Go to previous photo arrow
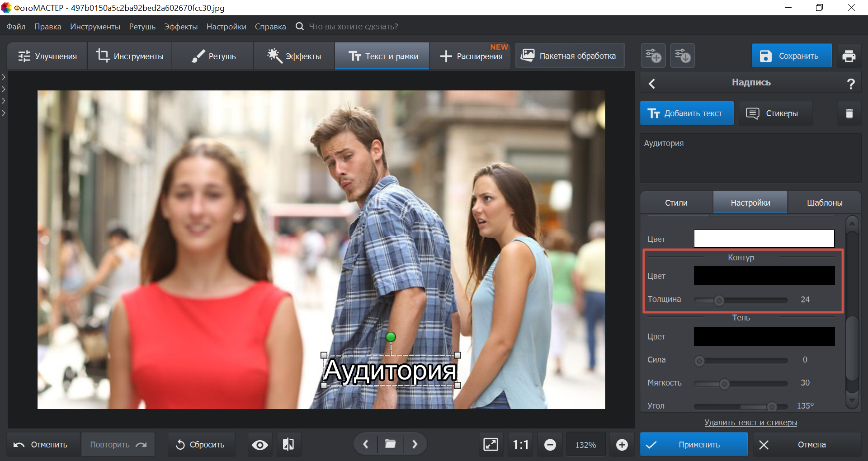The image size is (868, 461). [366, 444]
